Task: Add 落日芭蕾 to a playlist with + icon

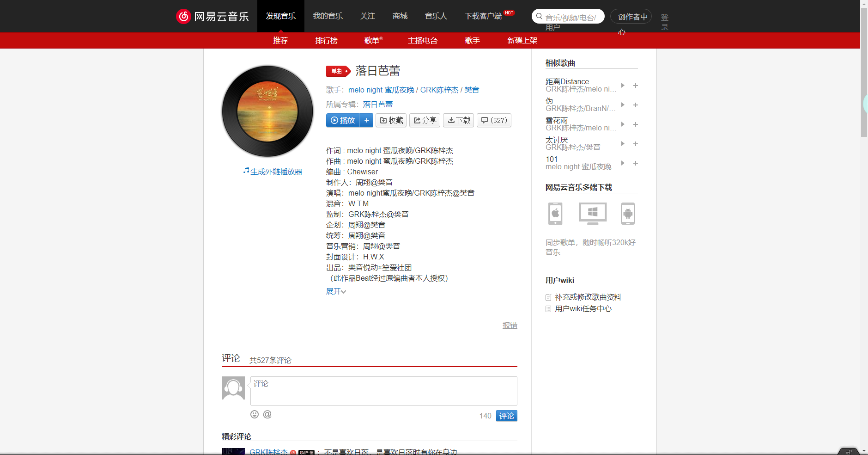Action: point(367,120)
